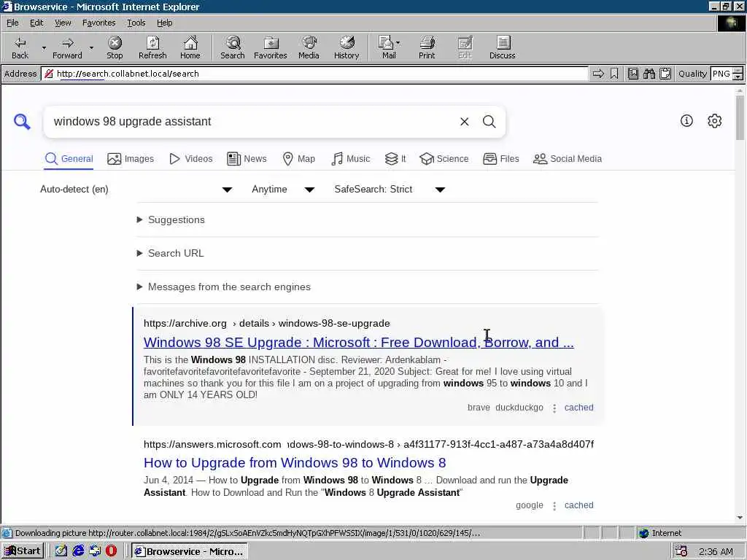This screenshot has width=747, height=560.
Task: Open the File menu
Action: 12,23
